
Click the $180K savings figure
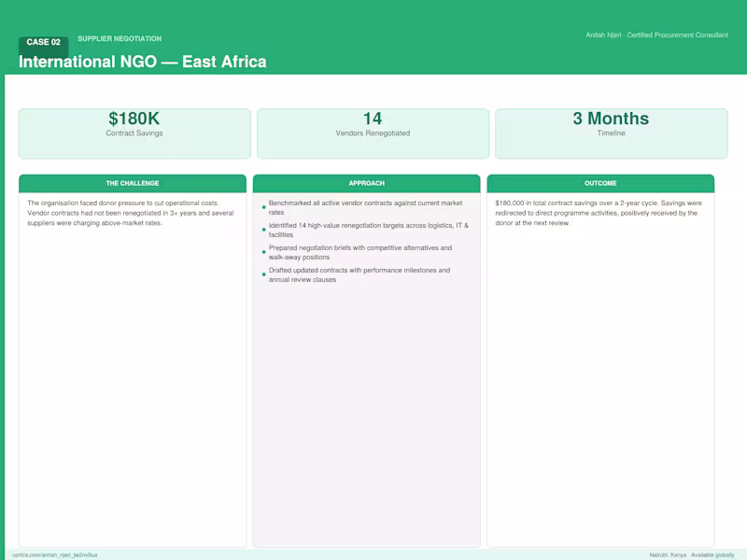coord(134,119)
